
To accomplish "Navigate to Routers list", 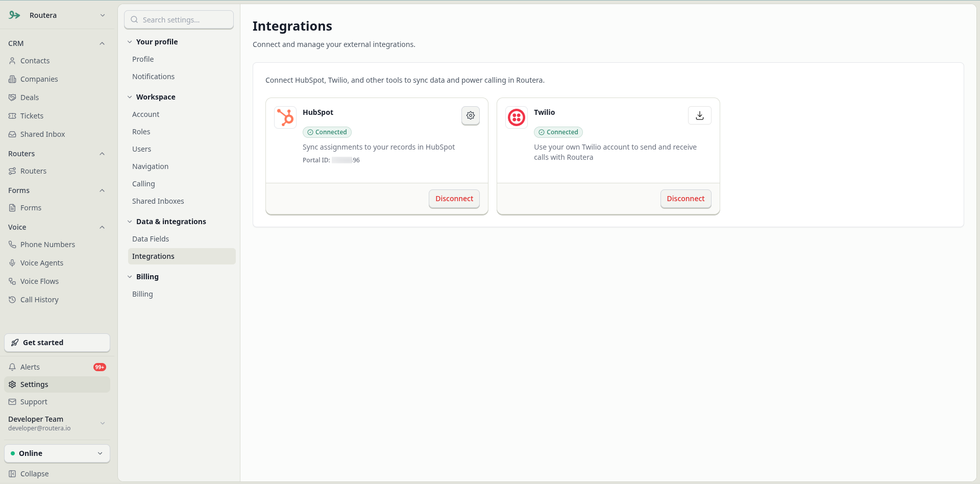I will tap(57, 171).
